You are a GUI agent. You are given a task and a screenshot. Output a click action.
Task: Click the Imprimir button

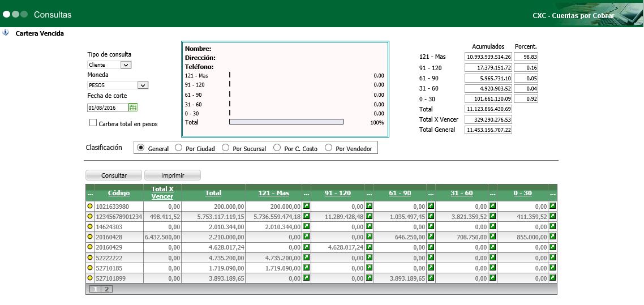click(173, 175)
